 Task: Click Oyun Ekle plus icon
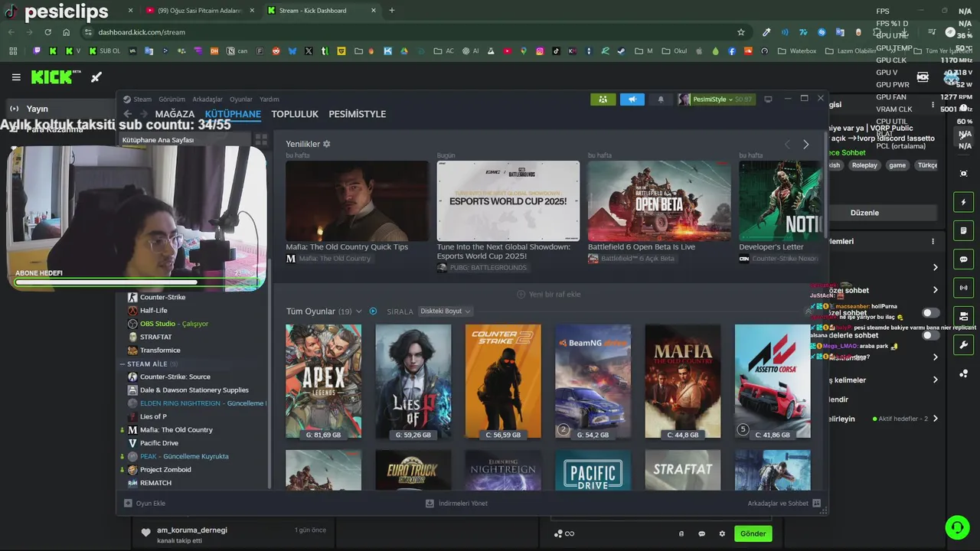[x=128, y=503]
